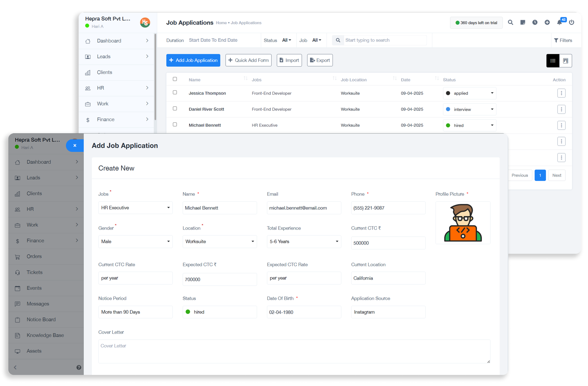Click the Home breadcrumb link
This screenshot has width=588, height=386.
point(221,23)
